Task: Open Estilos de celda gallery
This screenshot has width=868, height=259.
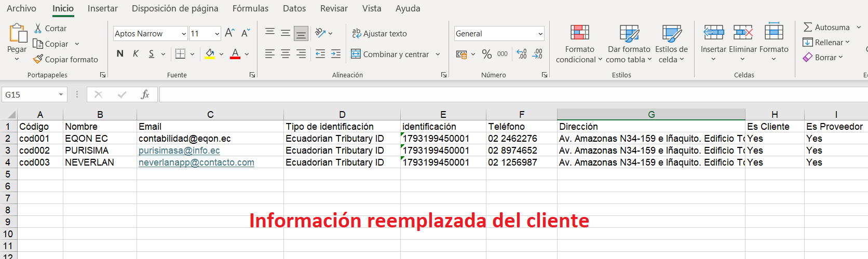Action: [x=671, y=44]
